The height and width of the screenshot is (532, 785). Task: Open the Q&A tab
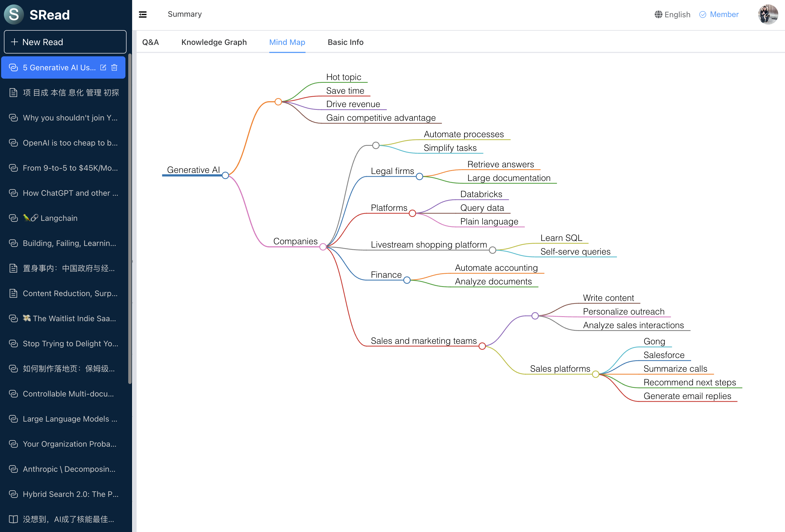[x=150, y=42]
